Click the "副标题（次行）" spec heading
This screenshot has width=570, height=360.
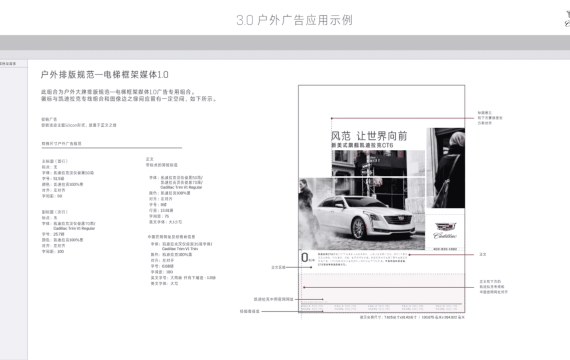point(55,212)
